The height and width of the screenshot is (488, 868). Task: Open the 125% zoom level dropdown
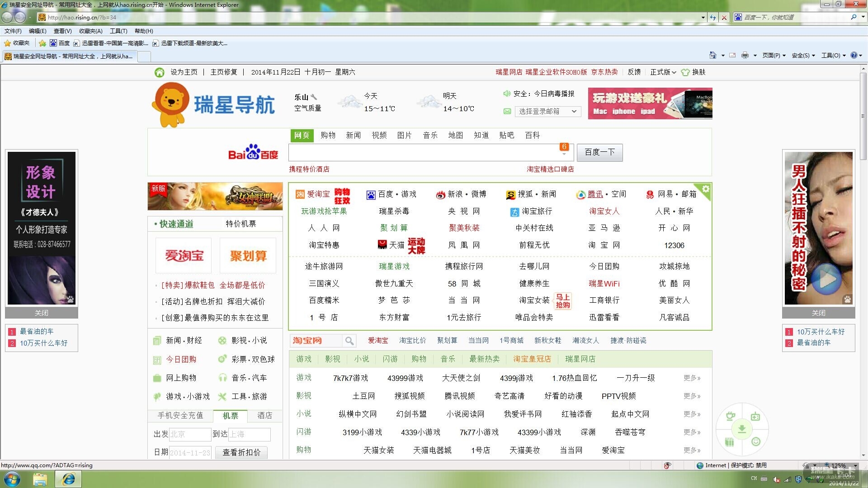pyautogui.click(x=855, y=465)
